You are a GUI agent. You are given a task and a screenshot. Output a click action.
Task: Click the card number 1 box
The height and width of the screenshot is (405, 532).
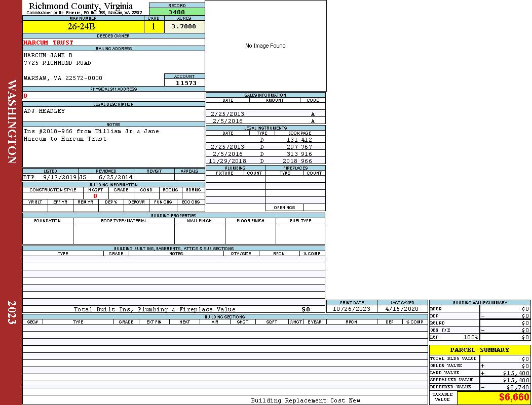(x=154, y=27)
